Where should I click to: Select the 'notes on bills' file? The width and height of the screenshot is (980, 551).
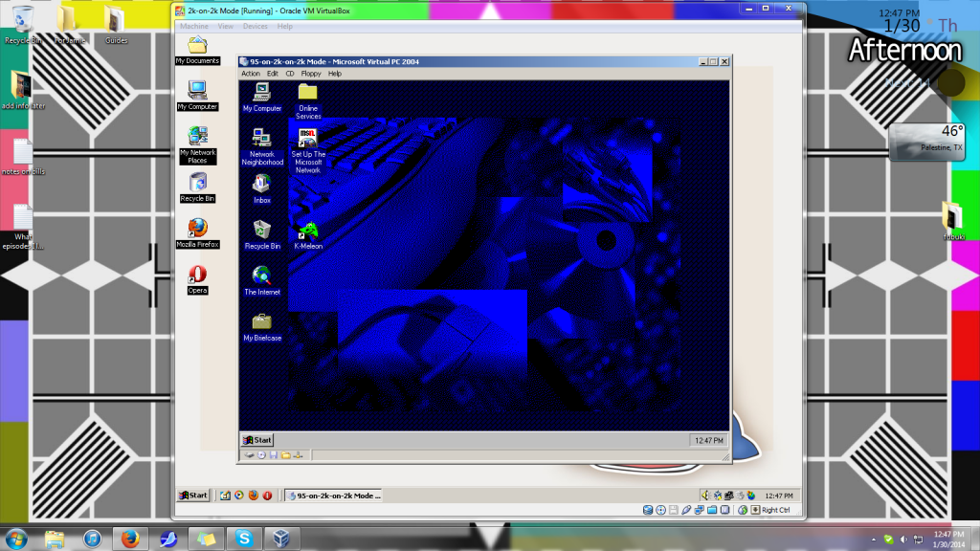[23, 156]
